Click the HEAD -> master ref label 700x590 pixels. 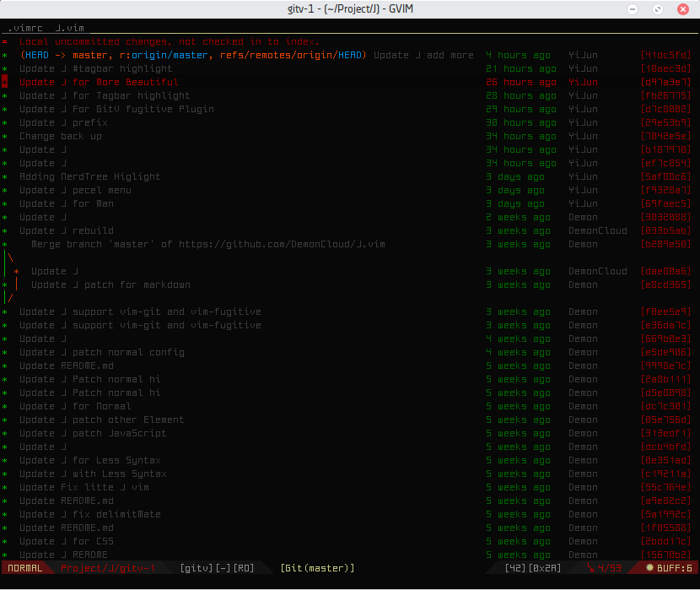67,55
